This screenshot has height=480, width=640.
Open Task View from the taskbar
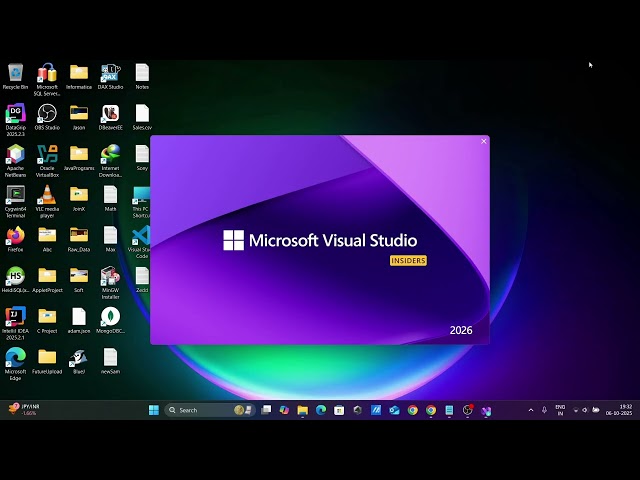click(x=266, y=410)
